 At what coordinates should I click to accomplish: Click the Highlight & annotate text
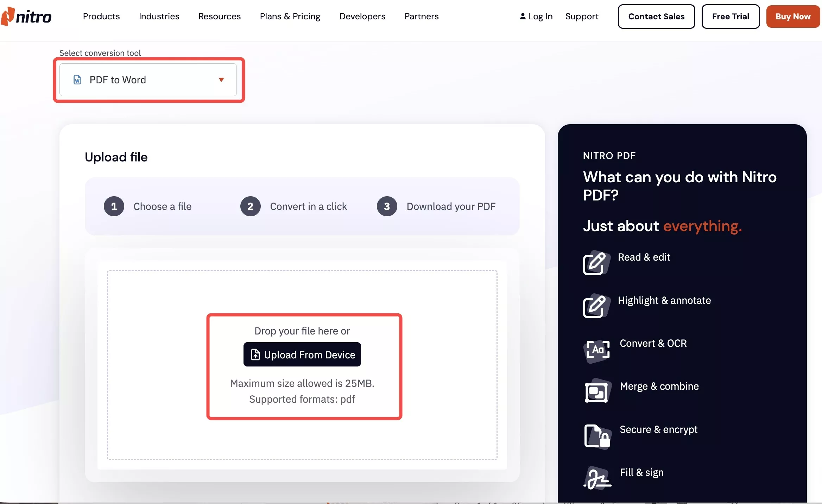(664, 300)
